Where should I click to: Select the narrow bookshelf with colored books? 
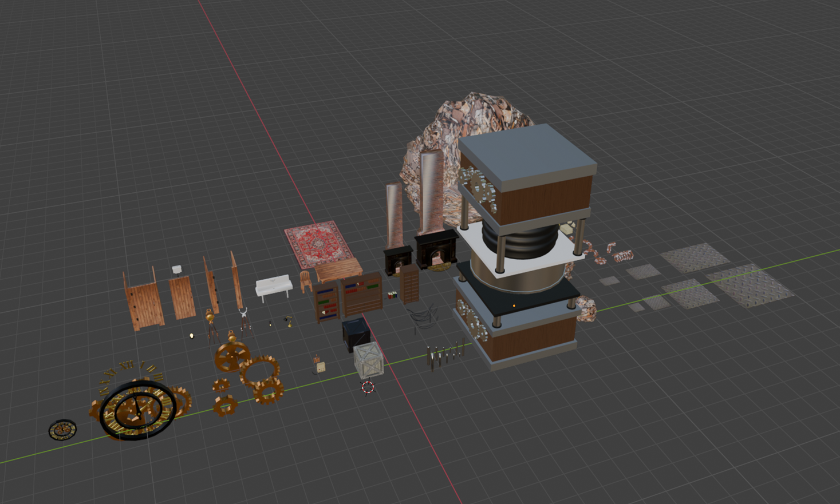coord(326,301)
